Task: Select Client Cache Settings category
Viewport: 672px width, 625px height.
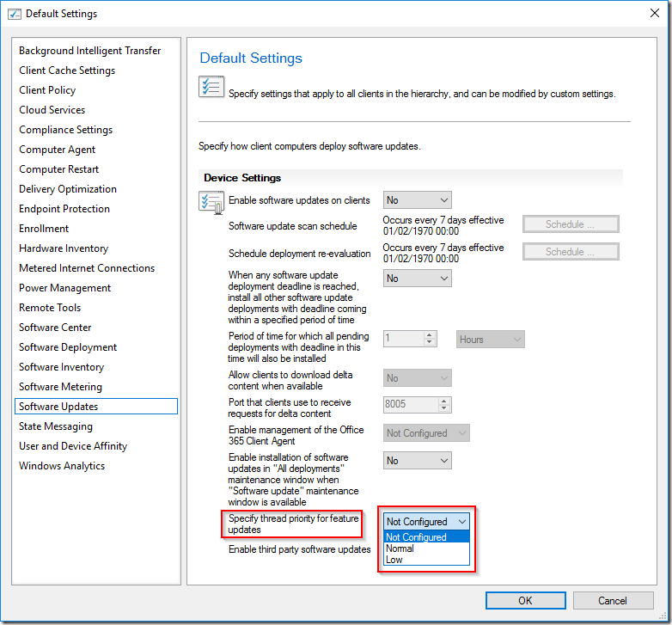Action: point(67,70)
